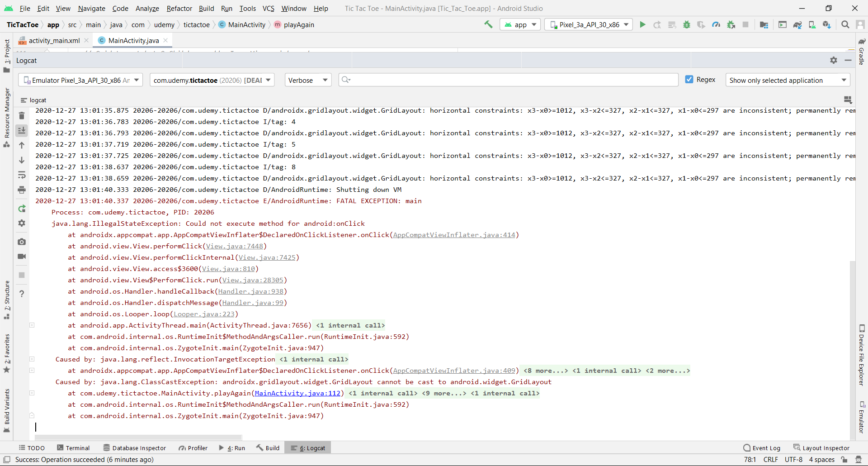Click the logcat search input field

coord(509,80)
